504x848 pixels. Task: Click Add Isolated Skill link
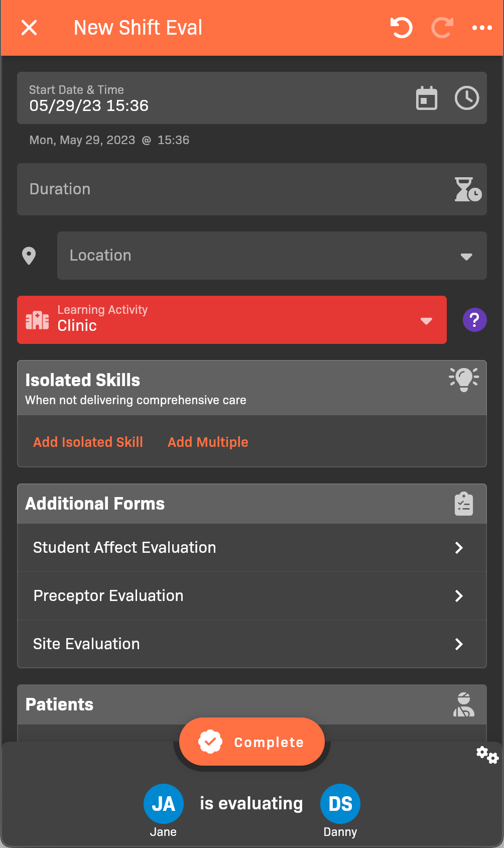[x=88, y=442]
